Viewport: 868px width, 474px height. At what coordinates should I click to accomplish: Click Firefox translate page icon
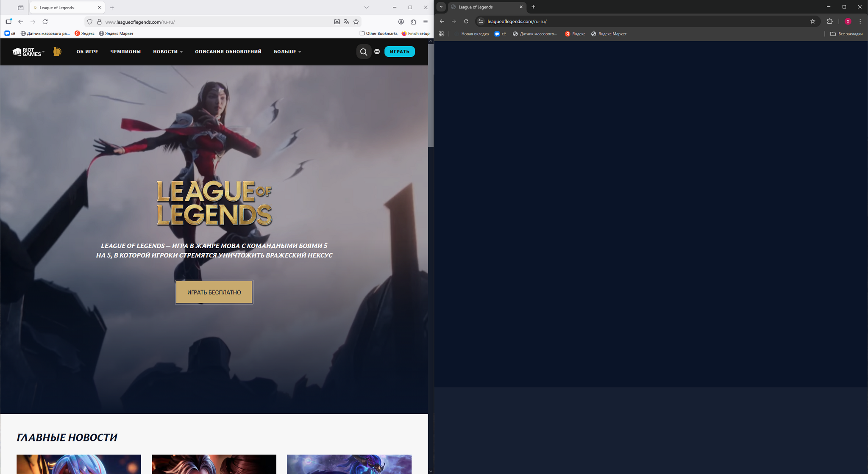346,22
